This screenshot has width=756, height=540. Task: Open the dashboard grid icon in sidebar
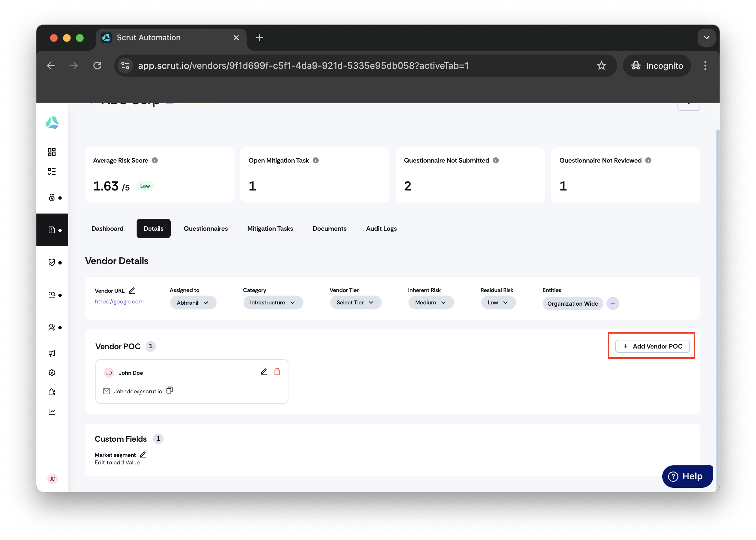[x=52, y=152]
